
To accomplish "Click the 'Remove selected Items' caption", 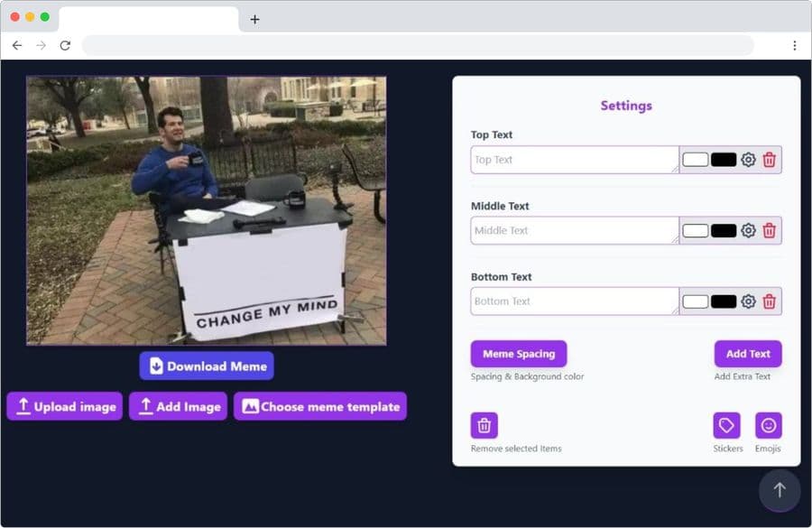I will coord(516,449).
